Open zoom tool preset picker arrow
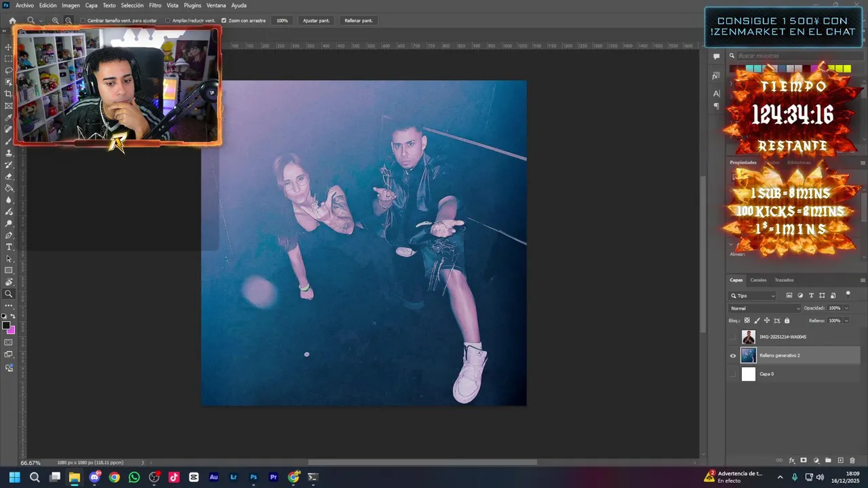The image size is (868, 488). point(40,20)
